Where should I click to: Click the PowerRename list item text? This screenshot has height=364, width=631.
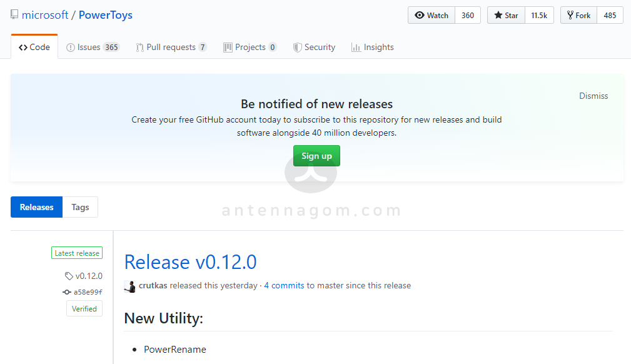point(175,350)
